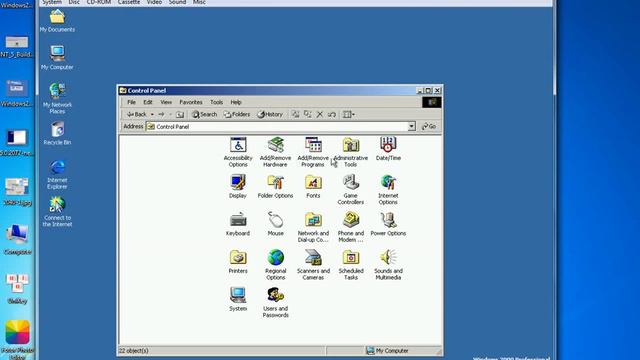This screenshot has height=360, width=640.
Task: Open Users and Passwords icon
Action: [x=276, y=302]
